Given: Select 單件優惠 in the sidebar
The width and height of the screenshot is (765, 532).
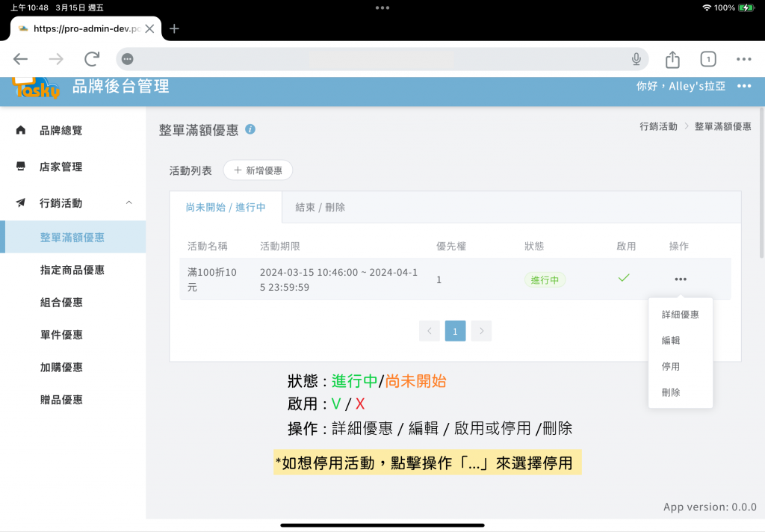Looking at the screenshot, I should point(61,335).
